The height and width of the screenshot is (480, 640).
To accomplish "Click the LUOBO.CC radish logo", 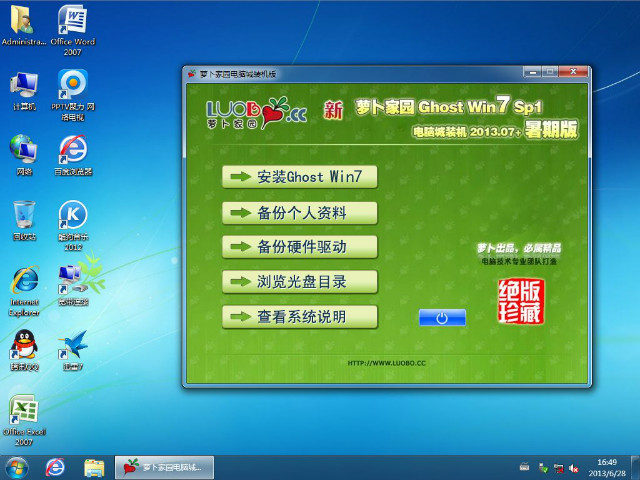I will [256, 113].
